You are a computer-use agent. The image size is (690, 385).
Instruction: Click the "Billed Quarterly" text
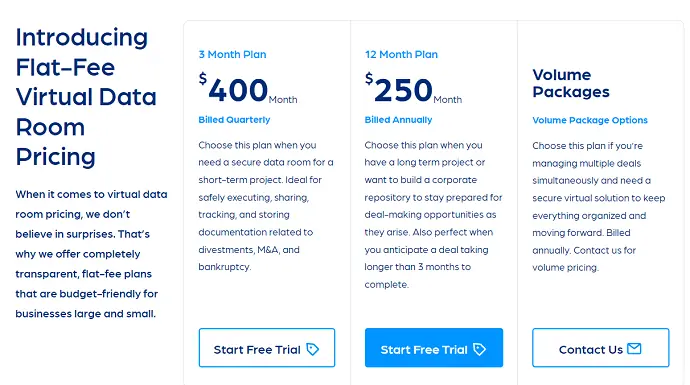coord(234,120)
